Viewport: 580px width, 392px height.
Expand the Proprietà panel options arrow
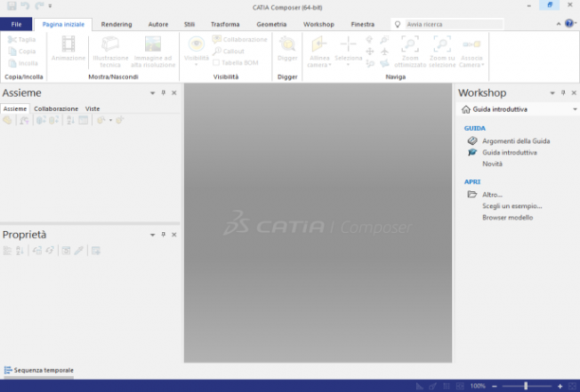pyautogui.click(x=153, y=235)
